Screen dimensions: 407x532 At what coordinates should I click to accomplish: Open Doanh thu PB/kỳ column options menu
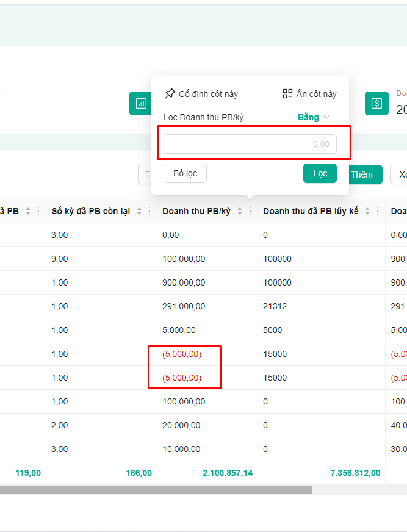click(x=250, y=211)
